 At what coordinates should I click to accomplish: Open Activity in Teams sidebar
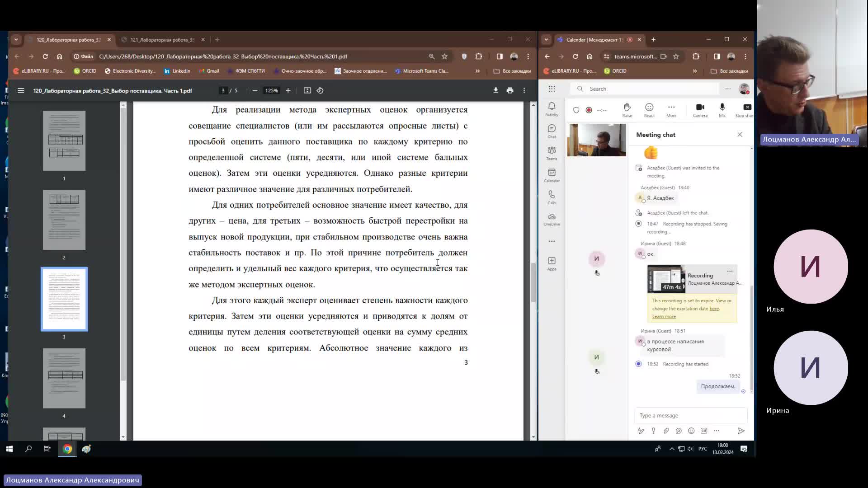(x=552, y=109)
